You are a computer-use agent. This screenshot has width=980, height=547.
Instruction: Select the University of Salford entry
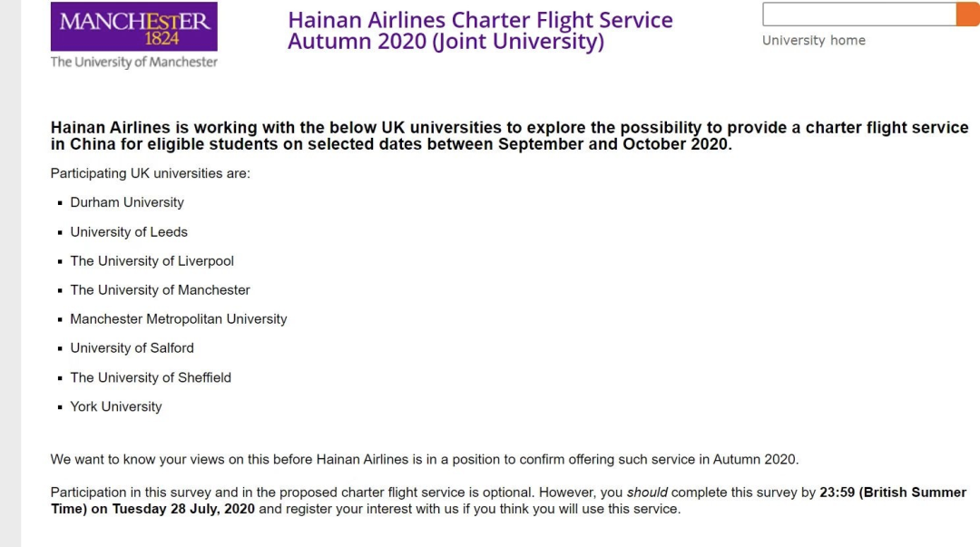(132, 348)
